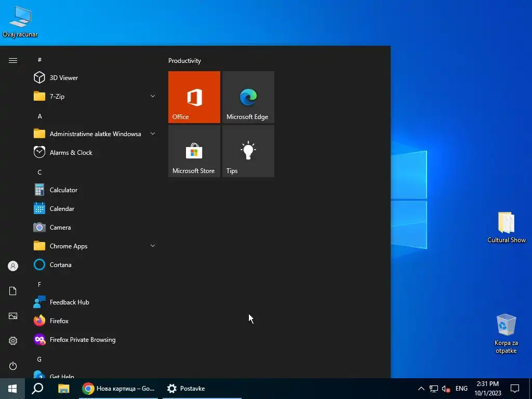
Task: Select the Productivity group title
Action: pyautogui.click(x=184, y=61)
